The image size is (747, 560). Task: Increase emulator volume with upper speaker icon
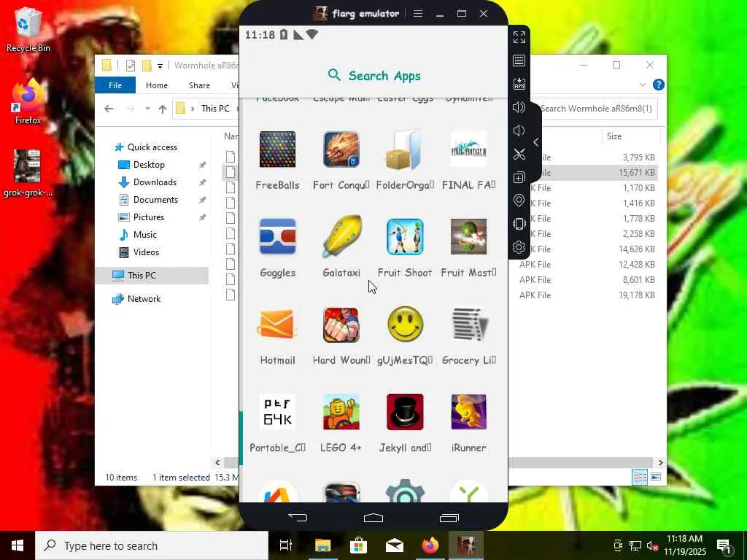point(519,107)
